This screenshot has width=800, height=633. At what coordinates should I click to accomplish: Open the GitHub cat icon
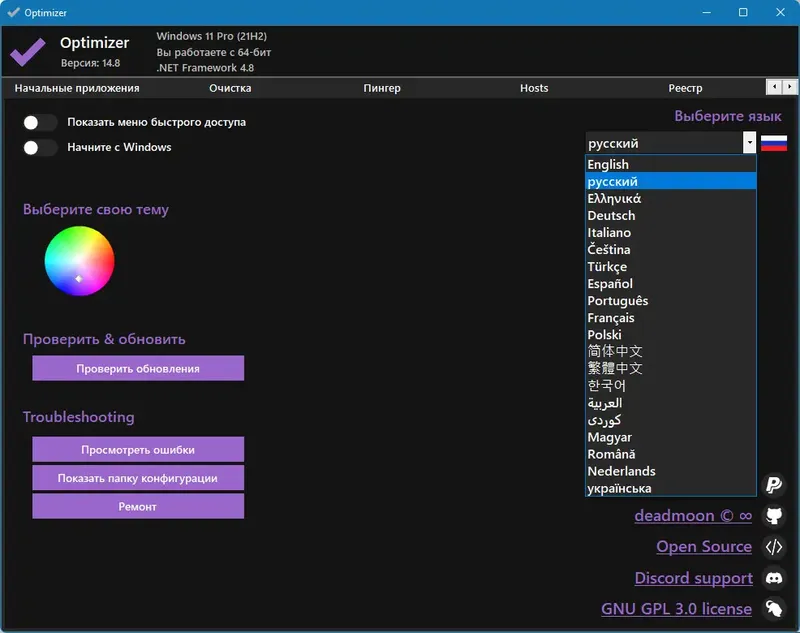(774, 516)
